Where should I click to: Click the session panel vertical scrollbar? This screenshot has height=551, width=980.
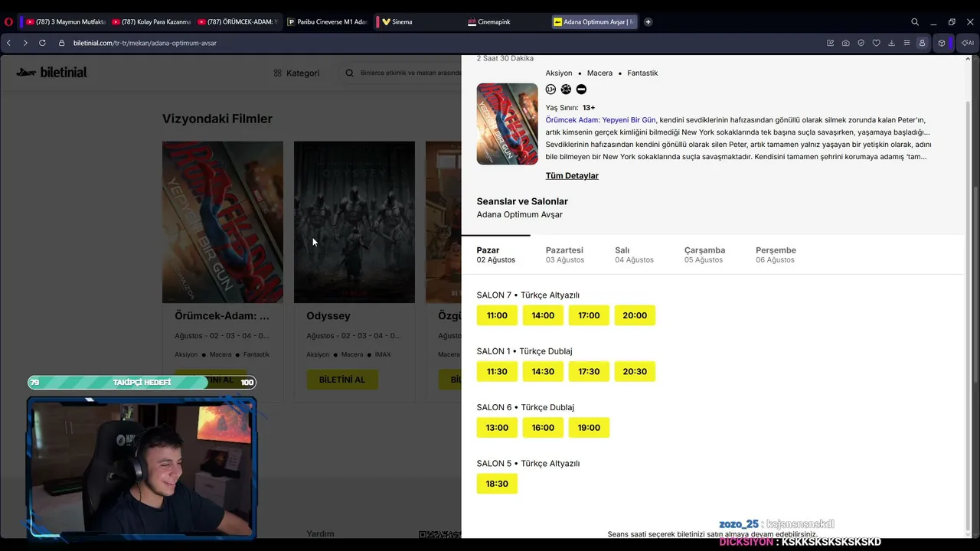point(969,314)
